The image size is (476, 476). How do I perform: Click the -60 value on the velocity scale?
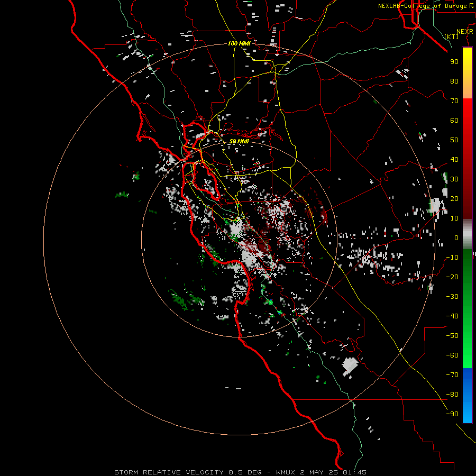452,355
